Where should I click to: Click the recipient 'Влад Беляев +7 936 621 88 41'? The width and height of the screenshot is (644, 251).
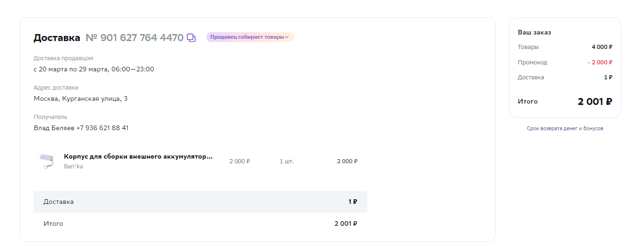[81, 128]
